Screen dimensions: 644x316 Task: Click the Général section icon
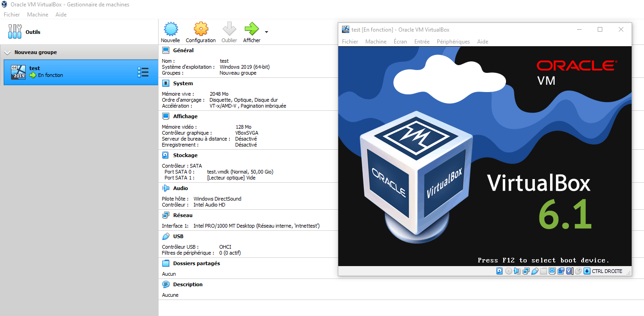coord(165,50)
